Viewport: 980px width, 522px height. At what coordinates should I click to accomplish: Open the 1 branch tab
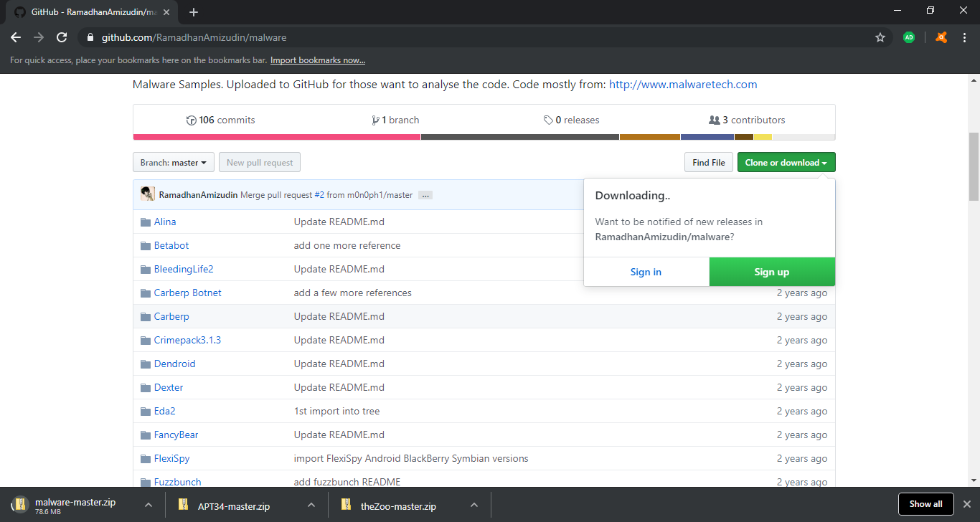coord(396,120)
